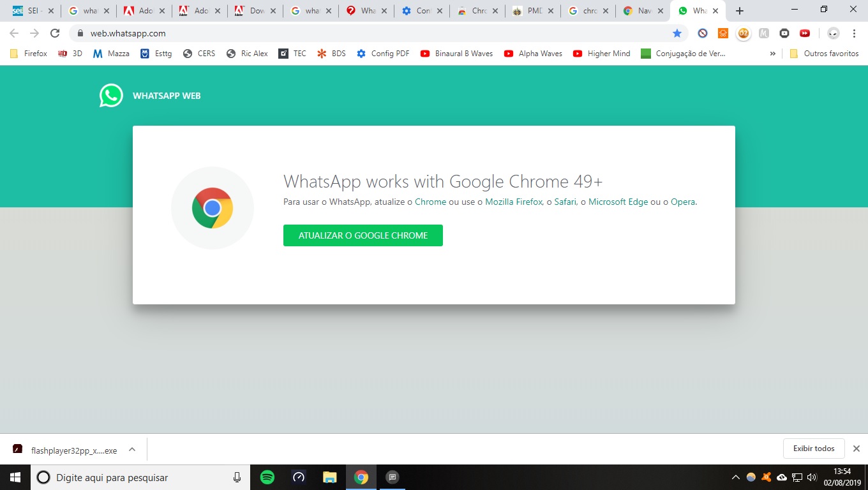Show hidden system tray icons

736,477
